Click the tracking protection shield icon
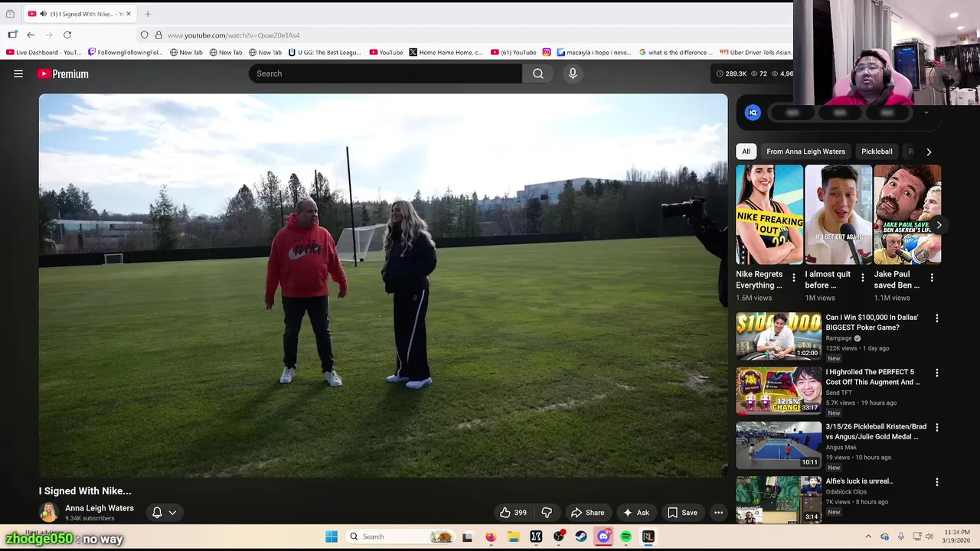Image resolution: width=980 pixels, height=551 pixels. coord(144,35)
